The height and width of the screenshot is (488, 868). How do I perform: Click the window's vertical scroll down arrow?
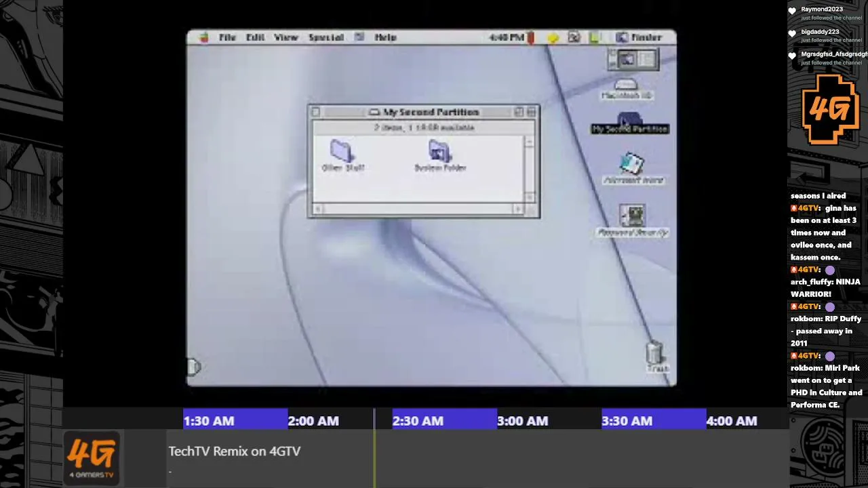tap(530, 197)
